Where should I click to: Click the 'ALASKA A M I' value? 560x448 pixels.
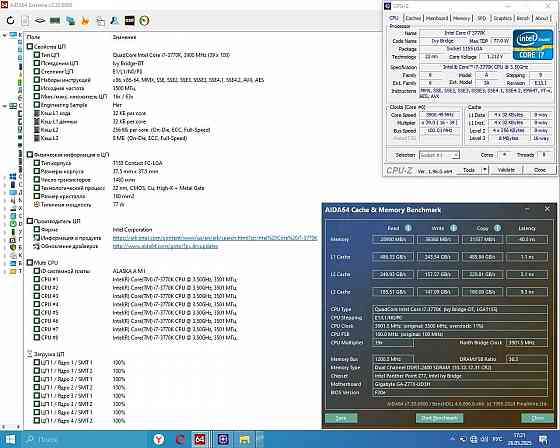[x=129, y=271]
